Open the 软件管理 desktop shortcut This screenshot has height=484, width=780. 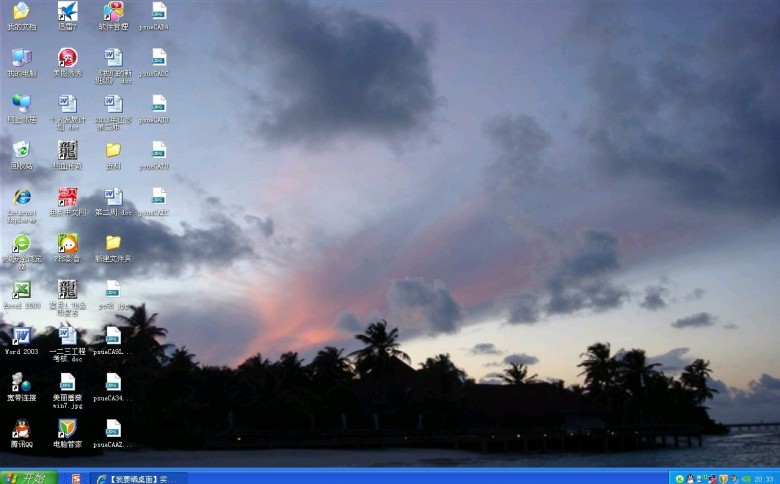pos(113,13)
